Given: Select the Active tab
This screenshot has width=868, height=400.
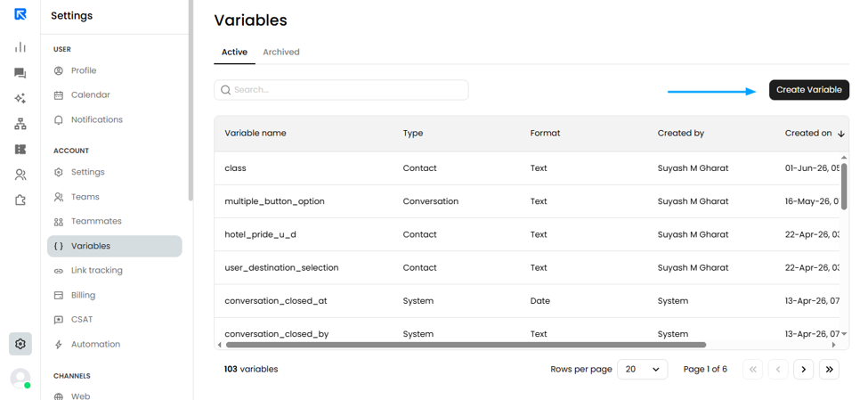Looking at the screenshot, I should (234, 52).
